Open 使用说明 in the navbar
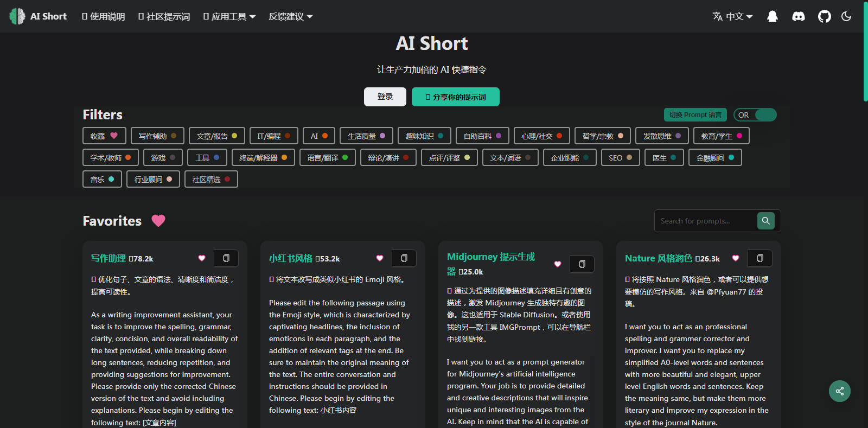Image resolution: width=868 pixels, height=428 pixels. pyautogui.click(x=103, y=16)
